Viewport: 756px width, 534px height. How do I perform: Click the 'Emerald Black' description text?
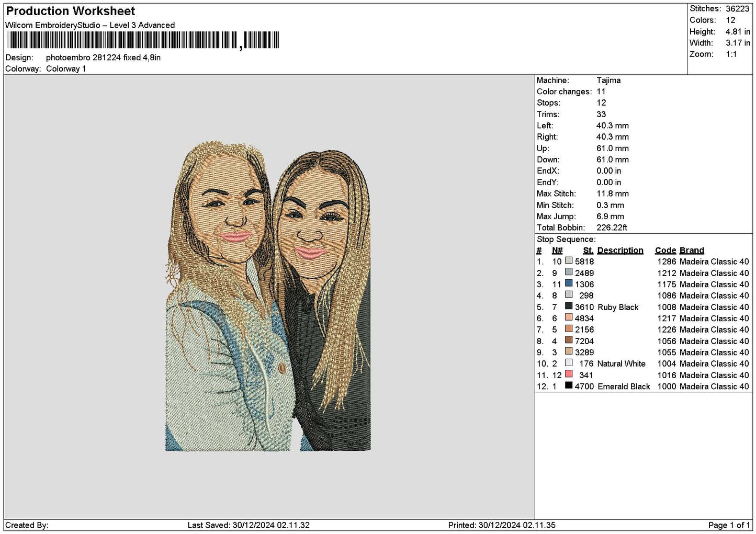point(624,387)
